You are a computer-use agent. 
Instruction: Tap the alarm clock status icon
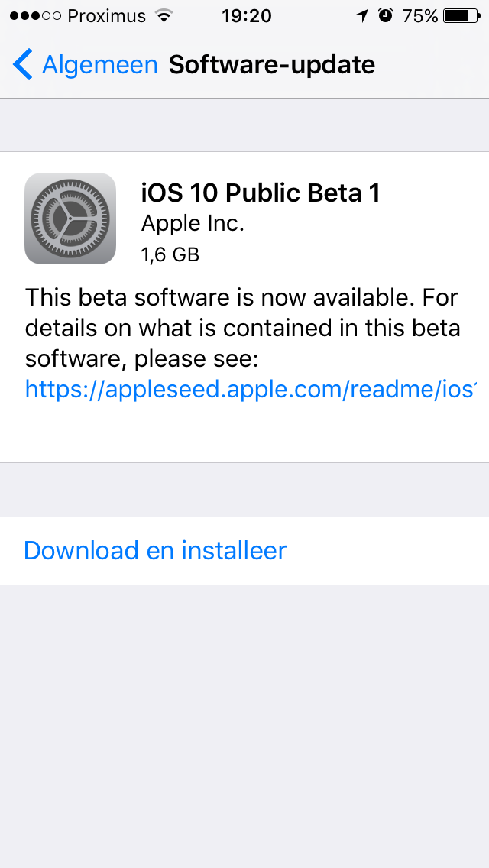[x=385, y=16]
